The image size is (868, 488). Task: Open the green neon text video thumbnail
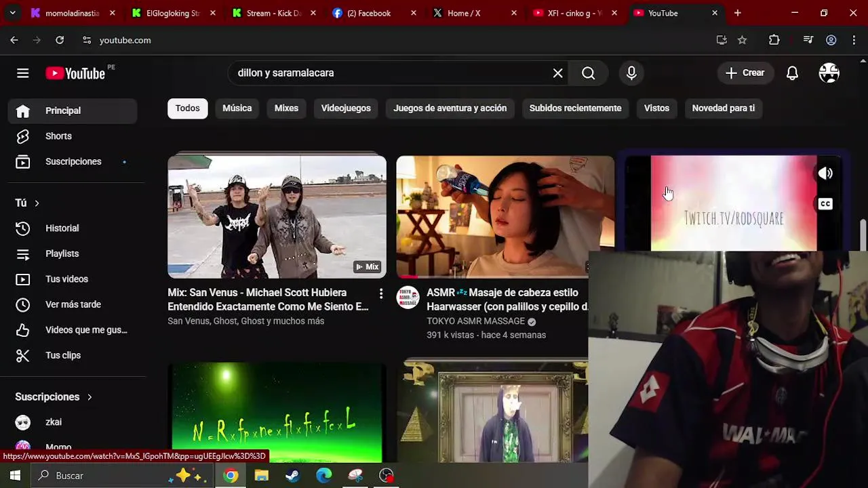pos(277,412)
